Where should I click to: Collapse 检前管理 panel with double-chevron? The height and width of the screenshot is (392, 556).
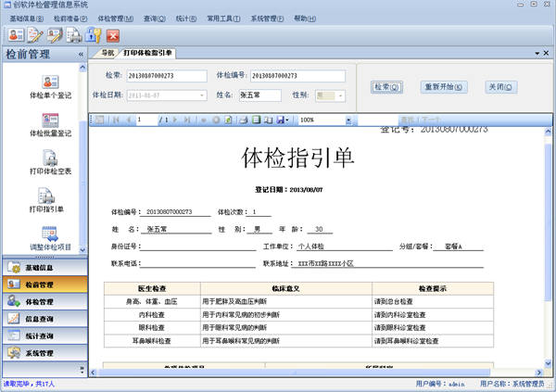click(x=81, y=55)
